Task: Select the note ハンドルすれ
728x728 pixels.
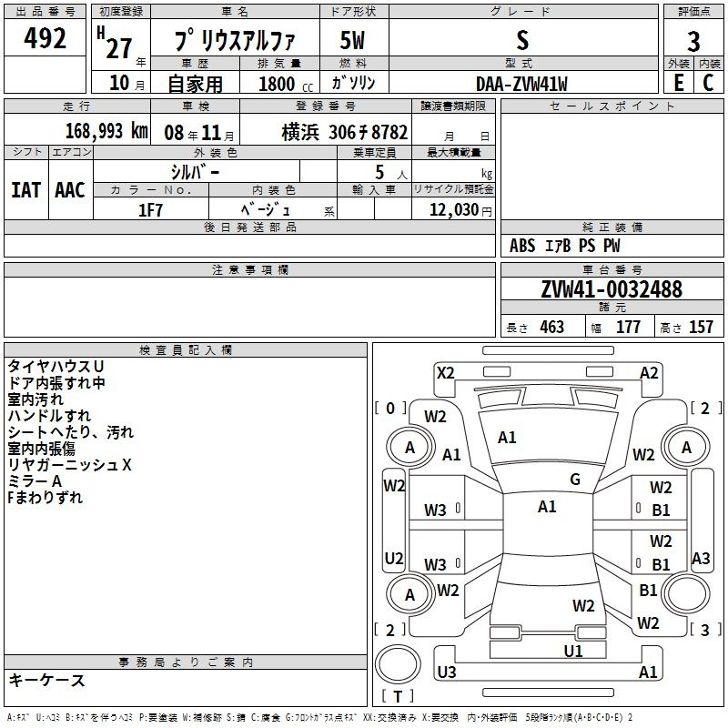Action: 49,416
